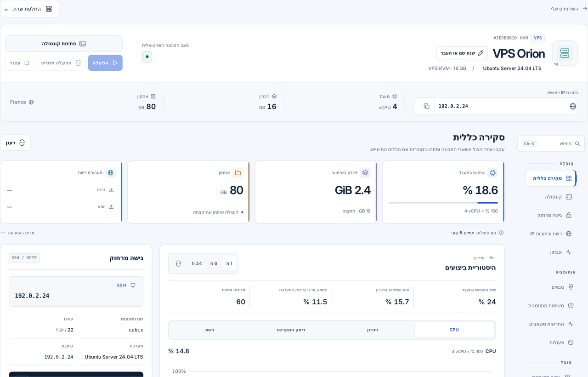Viewport: 588px width, 377px height.
Task: Switch to the רשת metrics tab
Action: [x=209, y=330]
